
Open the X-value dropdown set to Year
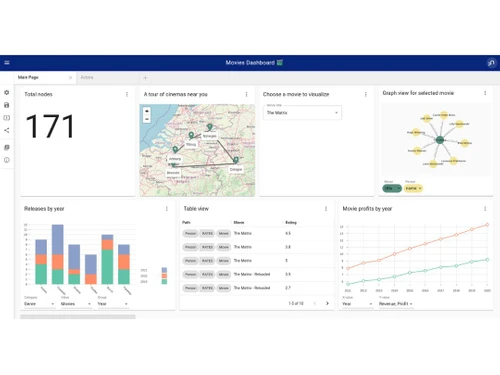click(x=357, y=304)
